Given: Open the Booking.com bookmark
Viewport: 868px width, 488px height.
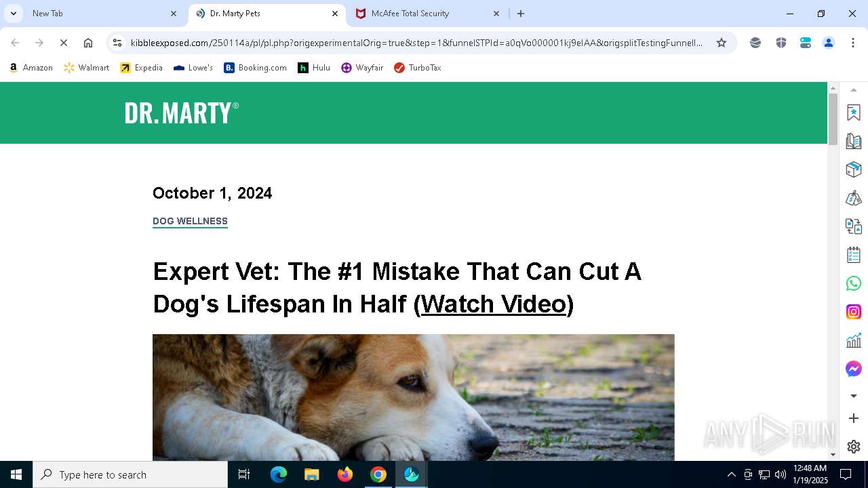Looking at the screenshot, I should pyautogui.click(x=256, y=68).
